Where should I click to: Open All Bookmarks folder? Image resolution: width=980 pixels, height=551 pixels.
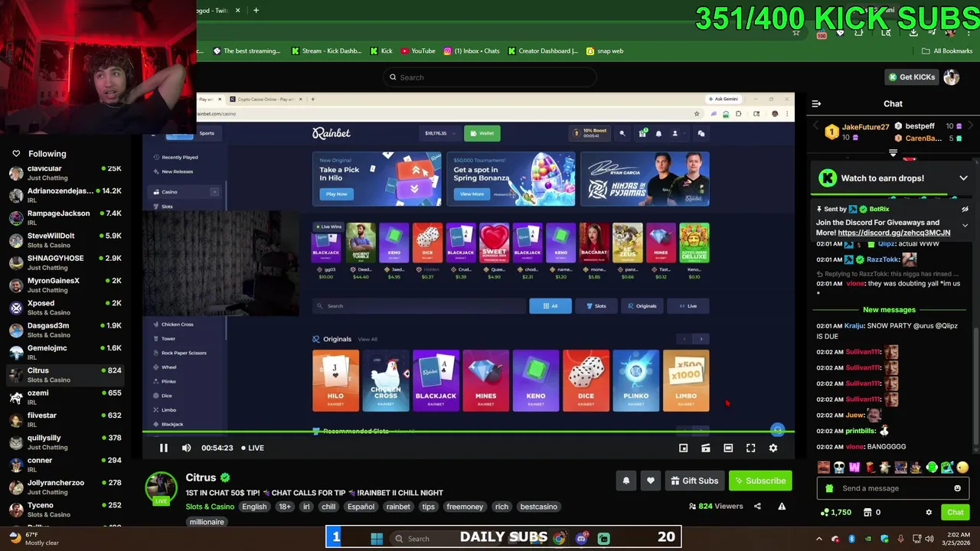point(947,51)
